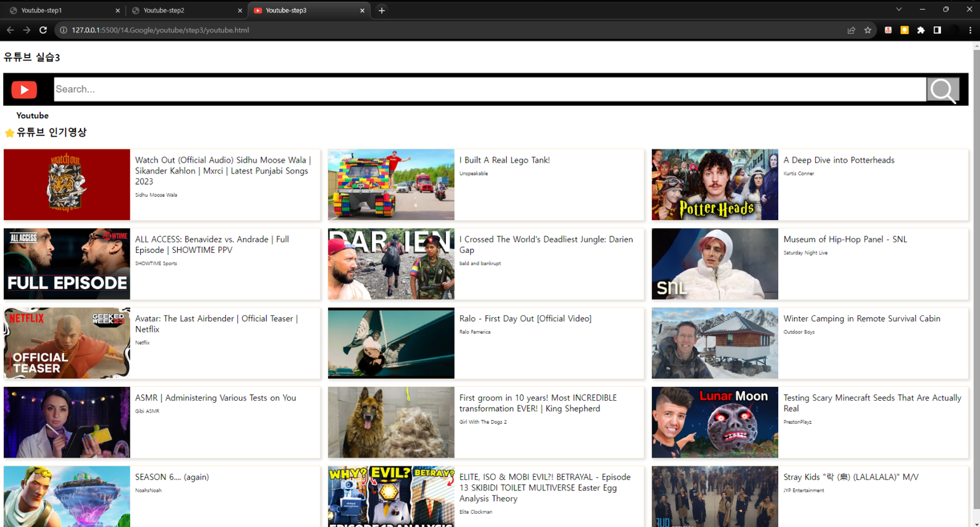
Task: Open the Skibidi Toilet analysis thumbnail
Action: tap(391, 496)
